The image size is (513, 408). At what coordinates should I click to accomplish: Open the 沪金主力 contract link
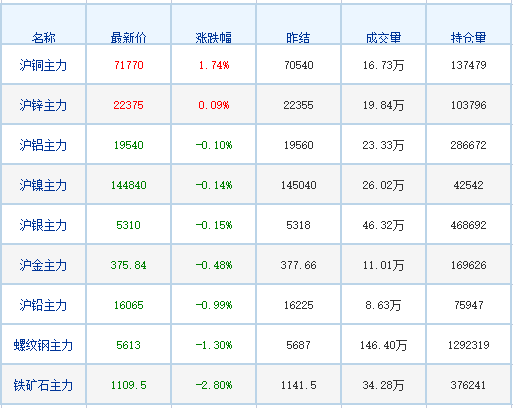click(x=43, y=265)
